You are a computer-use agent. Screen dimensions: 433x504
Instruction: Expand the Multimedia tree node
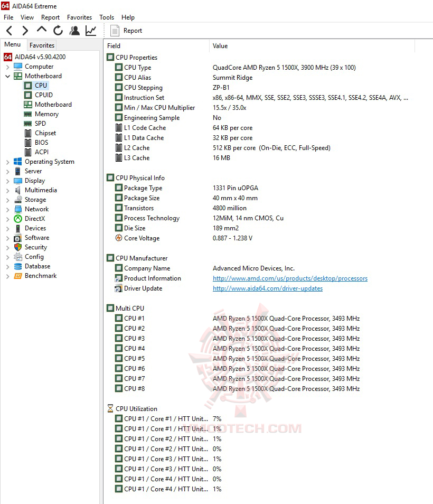click(8, 191)
